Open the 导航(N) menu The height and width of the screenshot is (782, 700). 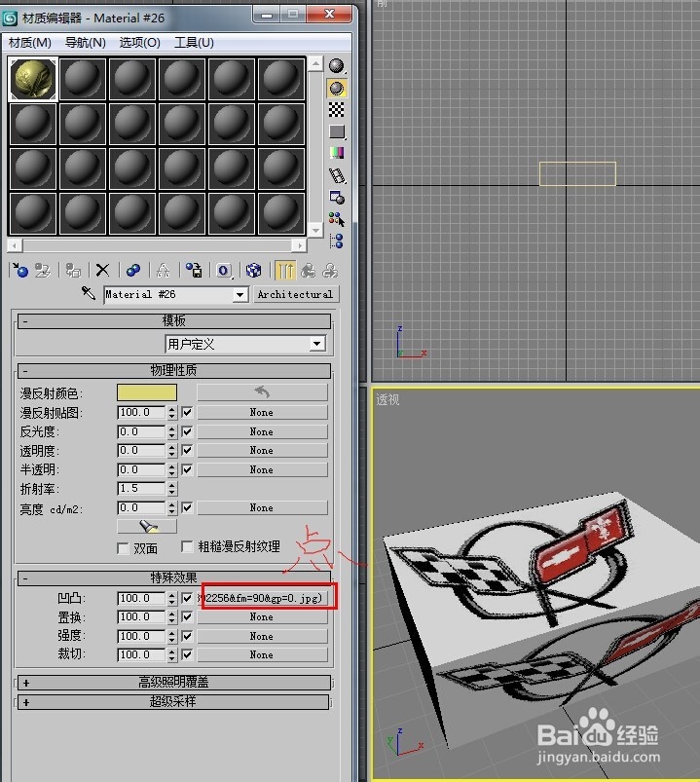[86, 43]
